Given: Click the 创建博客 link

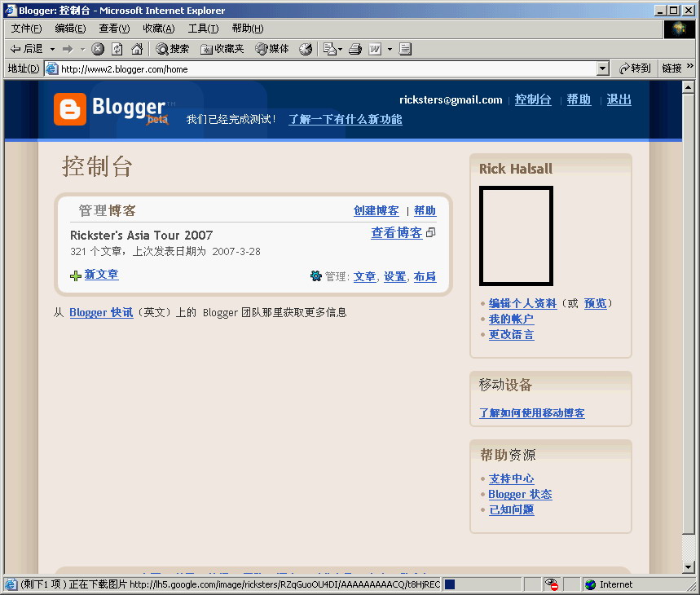Looking at the screenshot, I should (x=376, y=210).
